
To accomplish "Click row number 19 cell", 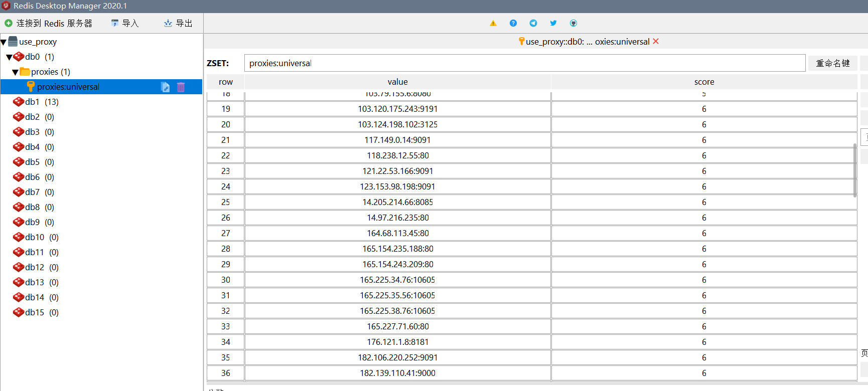I will click(x=226, y=109).
